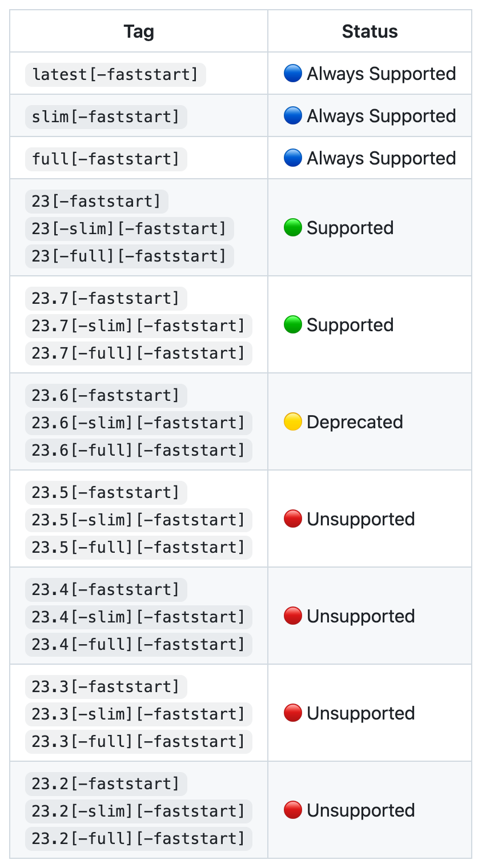Select the slim[-faststart] tag code
This screenshot has width=482, height=868.
106,117
